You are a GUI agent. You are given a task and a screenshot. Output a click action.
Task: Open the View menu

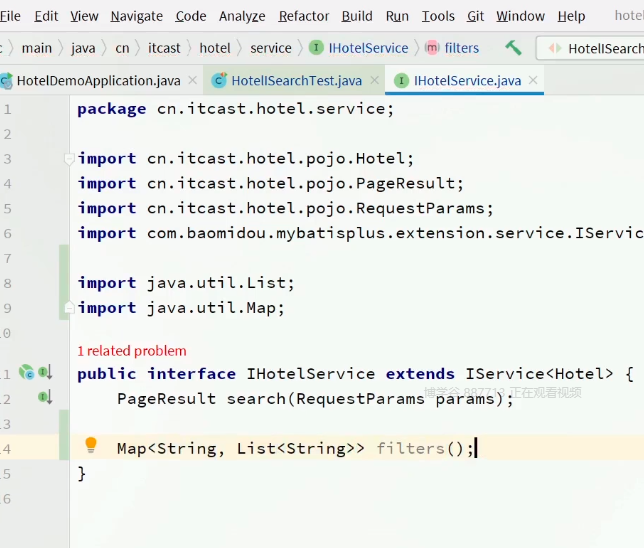tap(84, 16)
